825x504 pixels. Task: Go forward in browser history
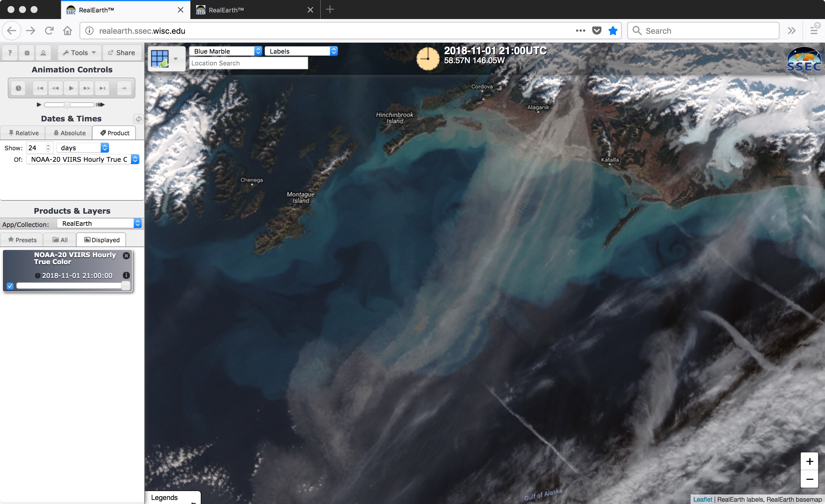[31, 31]
